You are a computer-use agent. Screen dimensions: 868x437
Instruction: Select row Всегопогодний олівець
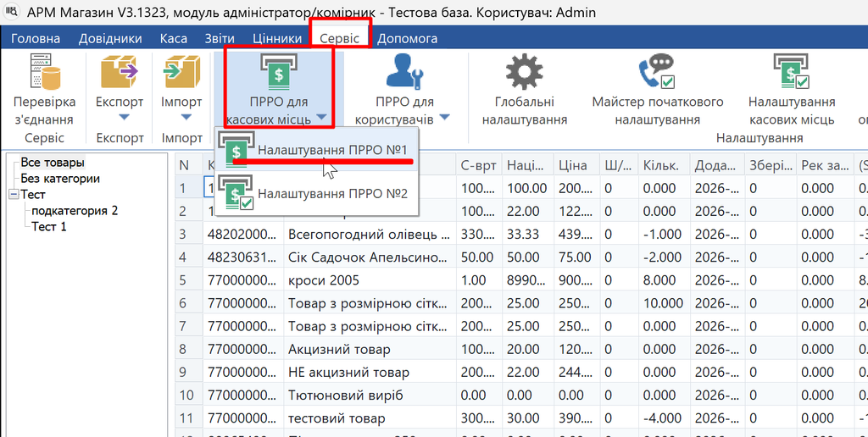click(x=521, y=235)
